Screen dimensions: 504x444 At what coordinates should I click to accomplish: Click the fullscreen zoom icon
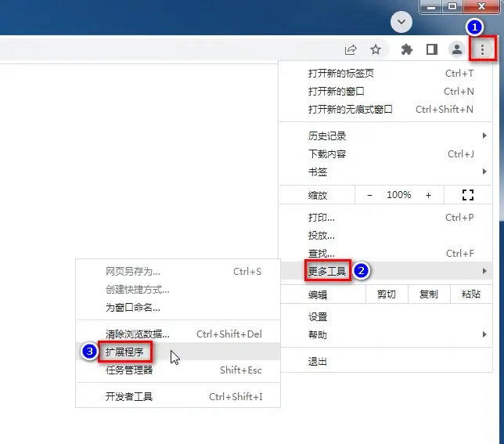coord(469,195)
